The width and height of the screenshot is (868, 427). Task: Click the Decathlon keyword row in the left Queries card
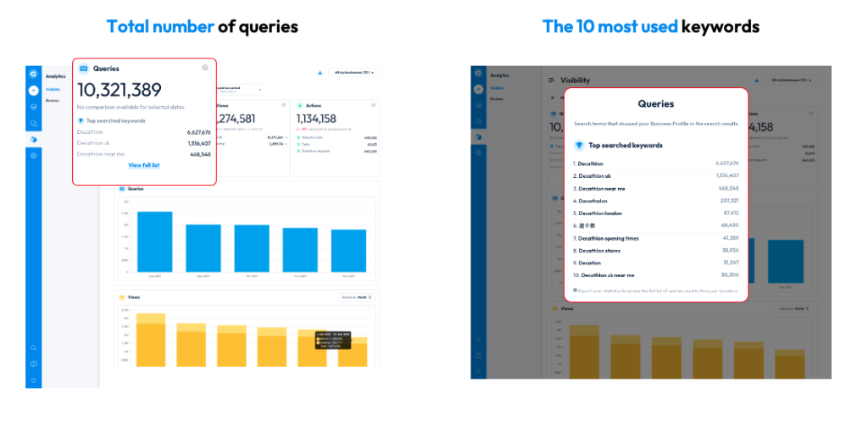144,132
